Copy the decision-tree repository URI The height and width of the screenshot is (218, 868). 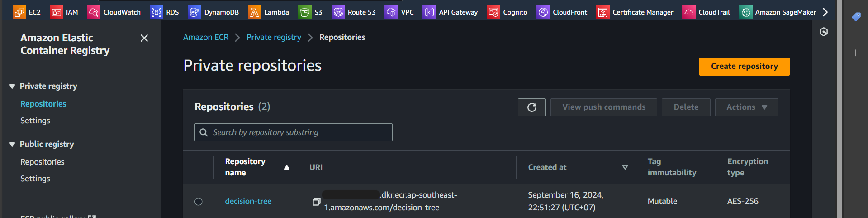coord(317,201)
